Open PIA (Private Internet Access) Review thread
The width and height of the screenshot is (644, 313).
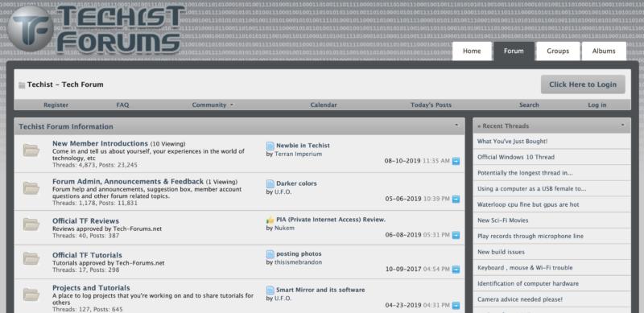pyautogui.click(x=331, y=220)
